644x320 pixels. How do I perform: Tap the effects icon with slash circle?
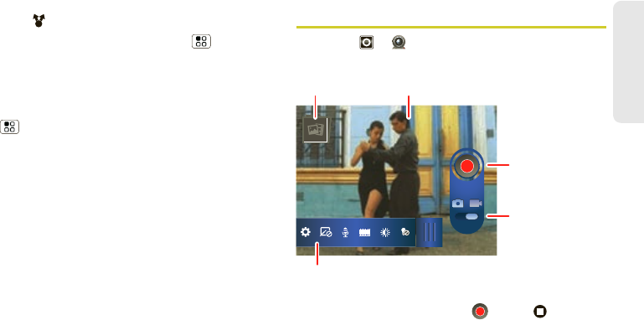click(326, 232)
